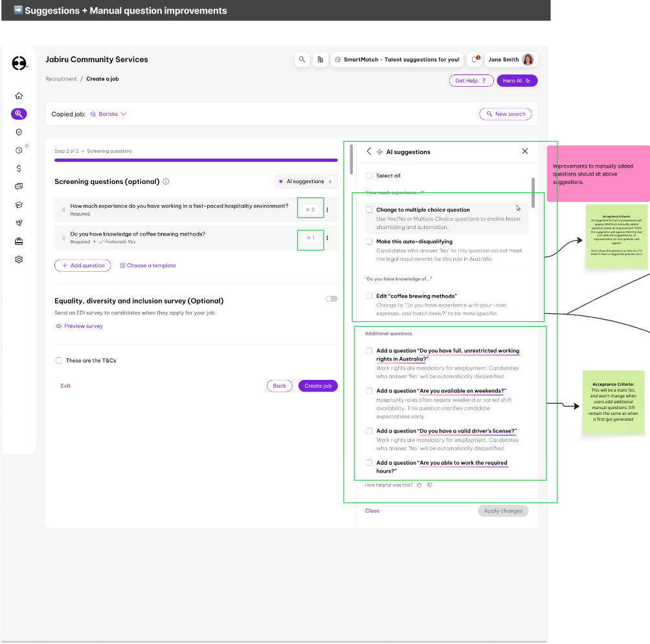This screenshot has width=650, height=644.
Task: Check 'These are the T&Cs' box
Action: (59, 361)
